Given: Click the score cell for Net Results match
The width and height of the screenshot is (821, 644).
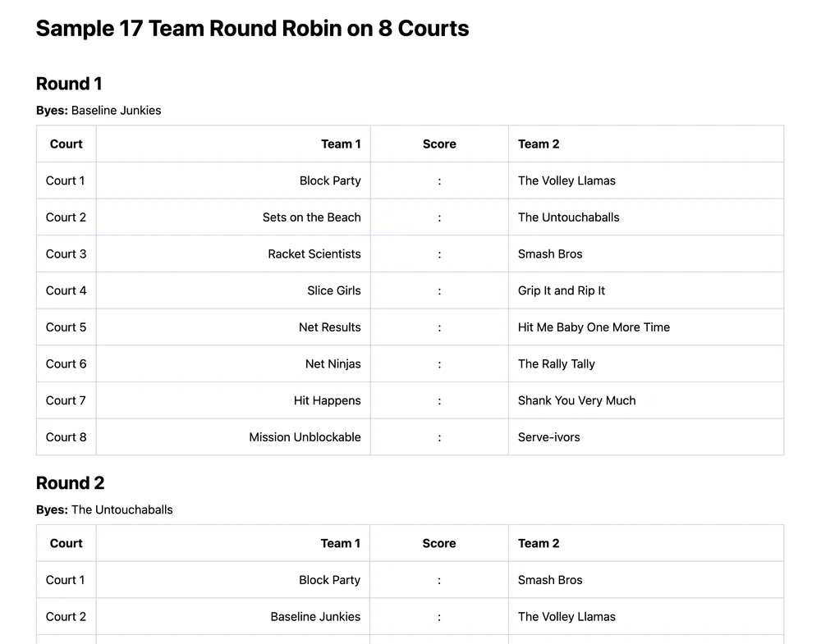Looking at the screenshot, I should (439, 327).
